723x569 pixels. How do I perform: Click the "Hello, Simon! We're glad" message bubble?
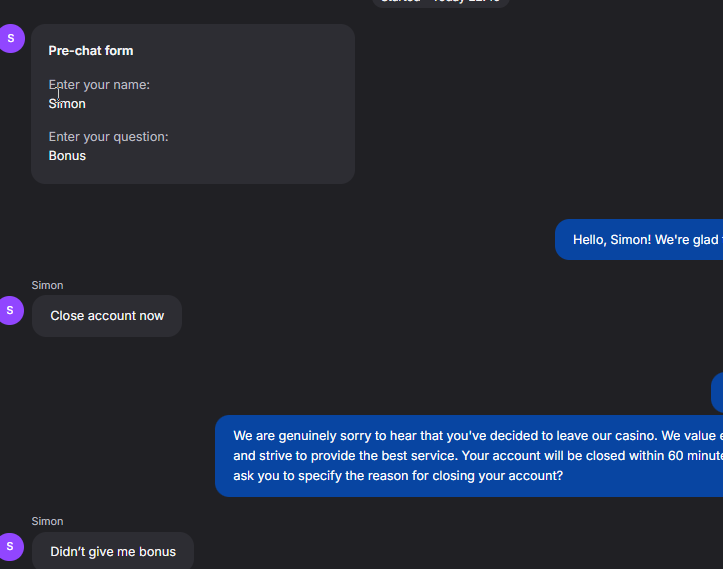640,240
